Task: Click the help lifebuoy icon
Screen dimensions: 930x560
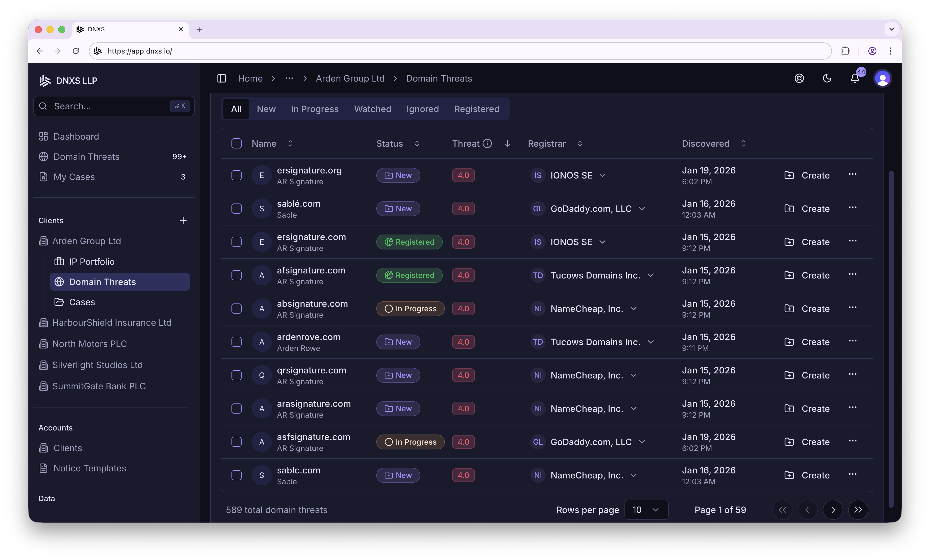Action: click(x=799, y=79)
